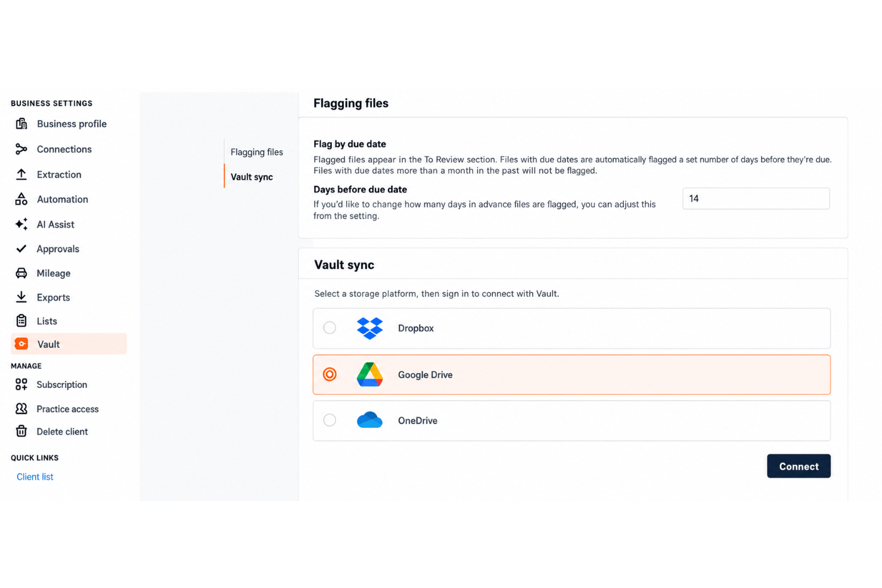Click the Extraction upload arrow icon
The image size is (882, 588).
click(x=21, y=174)
